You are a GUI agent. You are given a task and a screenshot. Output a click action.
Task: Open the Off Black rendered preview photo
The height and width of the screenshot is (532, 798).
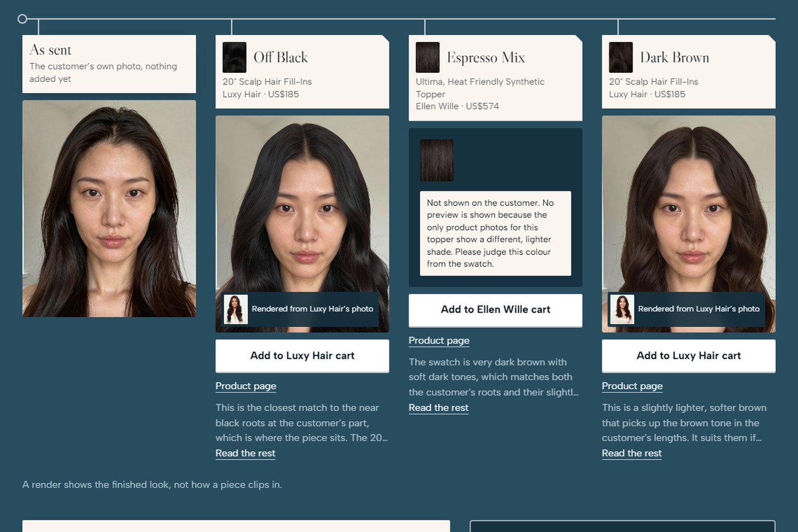coord(302,224)
